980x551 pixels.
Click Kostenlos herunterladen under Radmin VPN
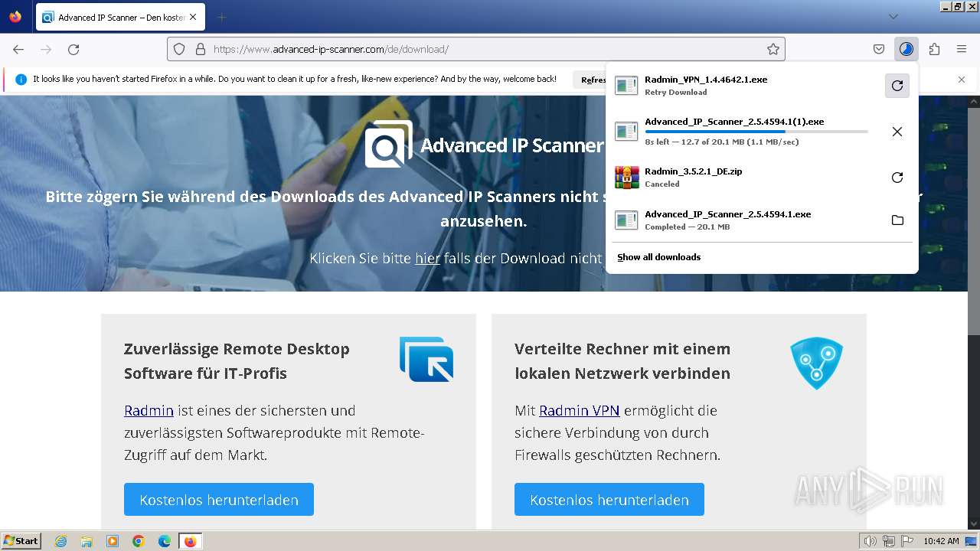[x=609, y=499]
